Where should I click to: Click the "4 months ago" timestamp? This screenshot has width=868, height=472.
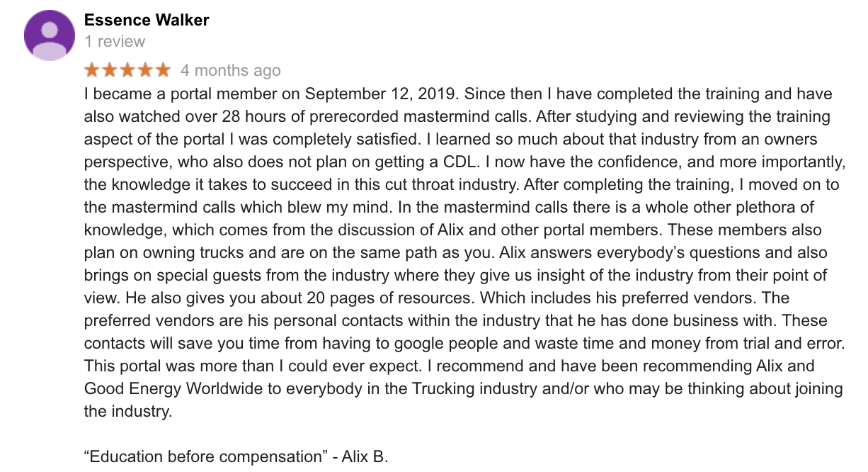(x=231, y=70)
